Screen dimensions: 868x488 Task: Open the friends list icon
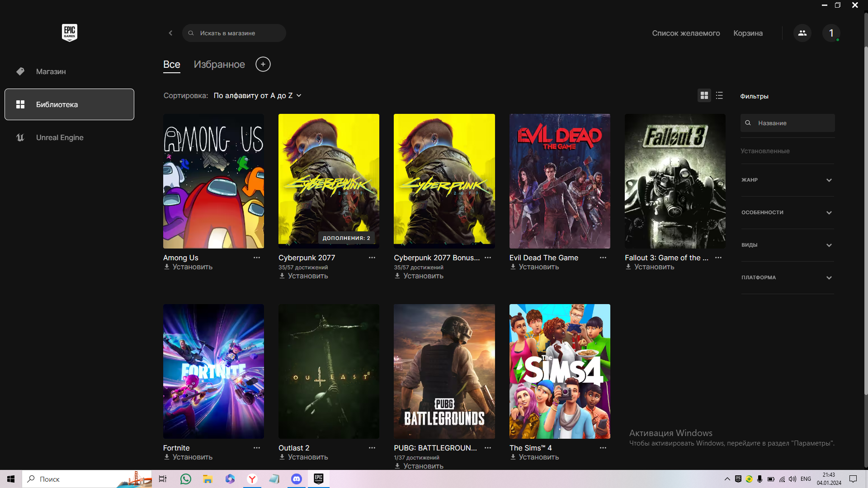coord(802,33)
